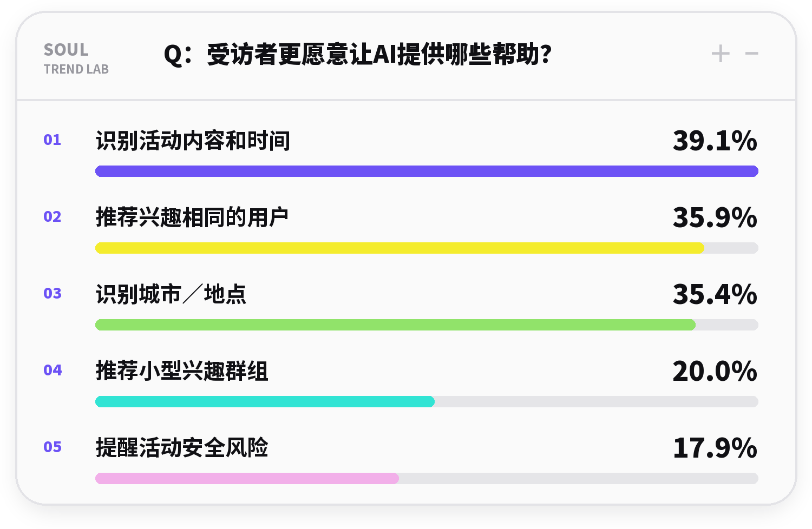Click the 20.0% percentage value
This screenshot has height=529, width=812.
pos(715,371)
